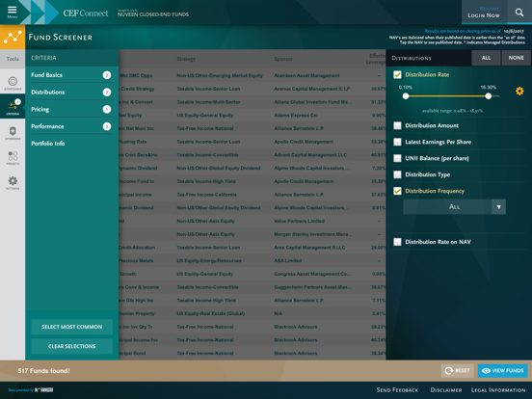Image resolution: width=532 pixels, height=399 pixels.
Task: Click Select Most Common button
Action: click(71, 327)
